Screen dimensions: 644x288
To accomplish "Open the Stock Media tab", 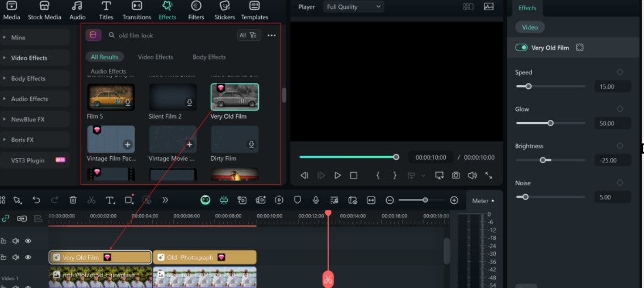I will click(44, 11).
